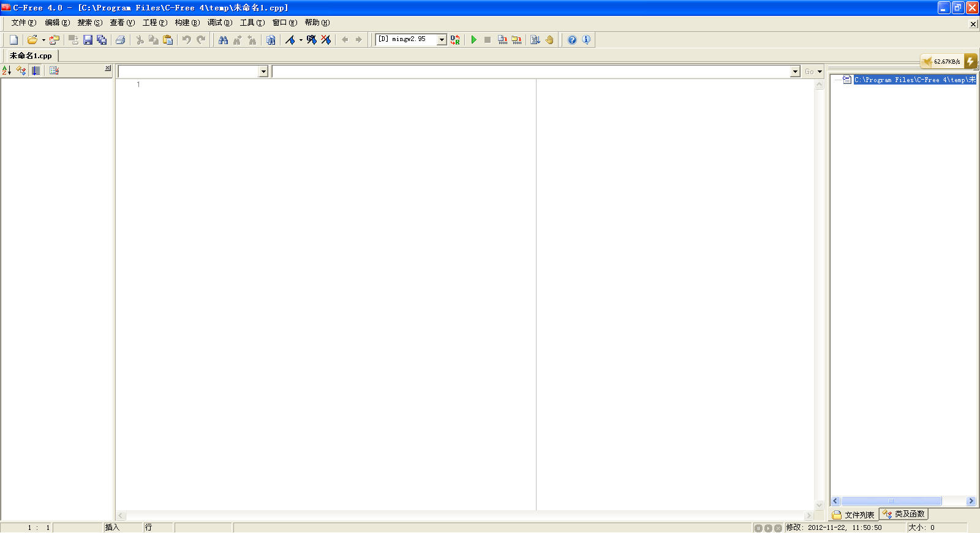Click symbol panel properties icon

click(54, 70)
